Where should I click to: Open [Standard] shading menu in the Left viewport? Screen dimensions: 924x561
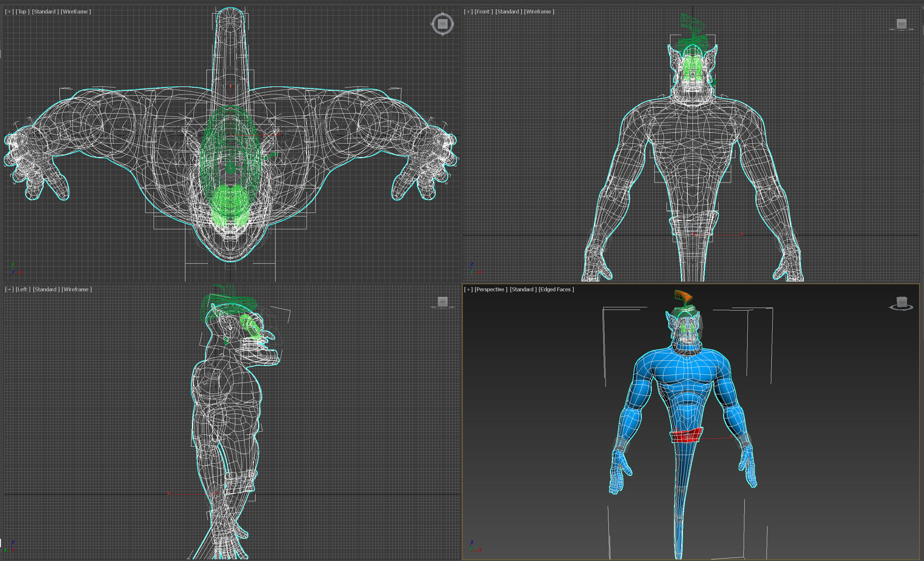(x=47, y=289)
